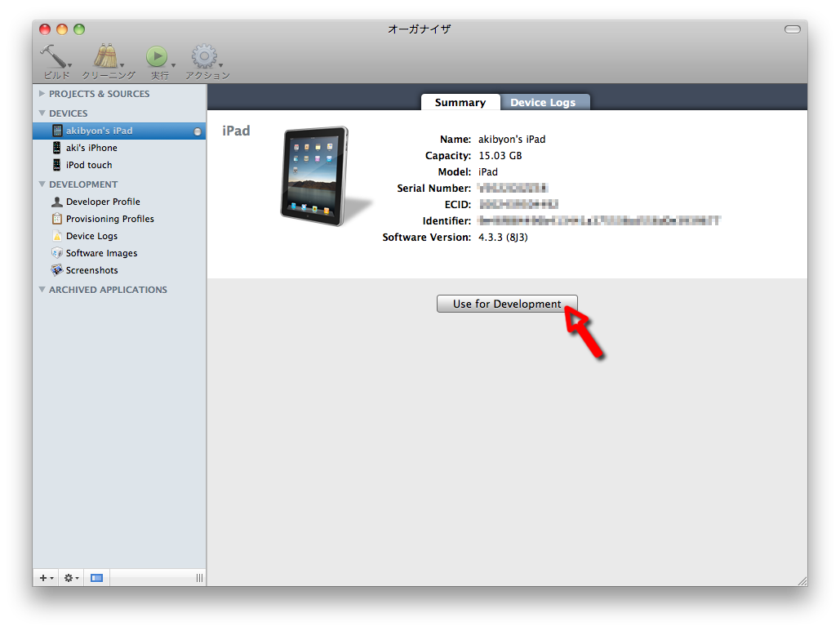The image size is (840, 631).
Task: Open the plus add dropdown at bottom
Action: pos(47,578)
